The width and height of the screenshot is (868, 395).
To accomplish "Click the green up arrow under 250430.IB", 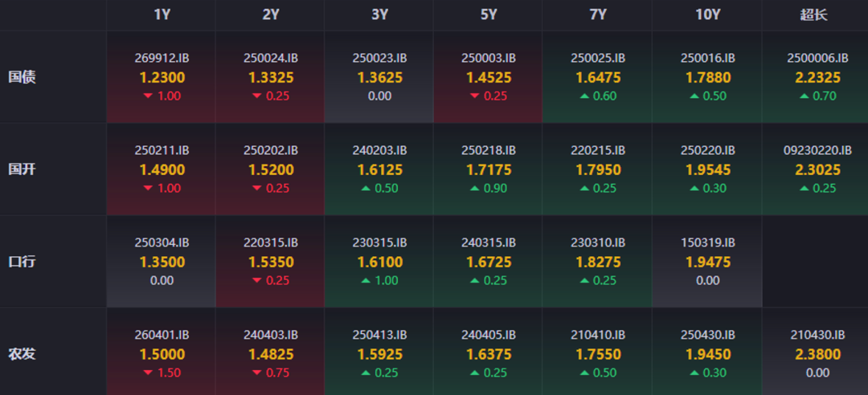I will point(694,373).
